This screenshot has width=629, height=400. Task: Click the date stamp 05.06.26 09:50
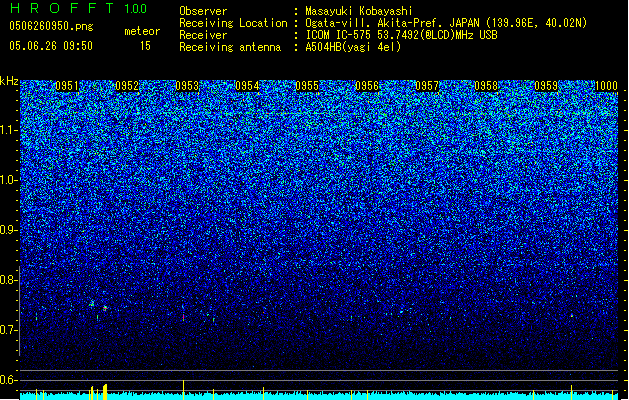[51, 46]
